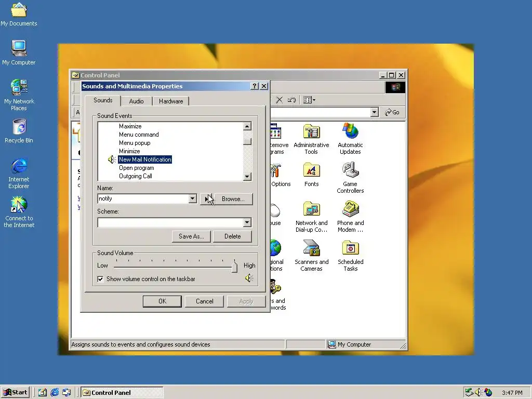Image resolution: width=532 pixels, height=399 pixels.
Task: Click the Show Desktop quick launch icon
Action: click(43, 393)
